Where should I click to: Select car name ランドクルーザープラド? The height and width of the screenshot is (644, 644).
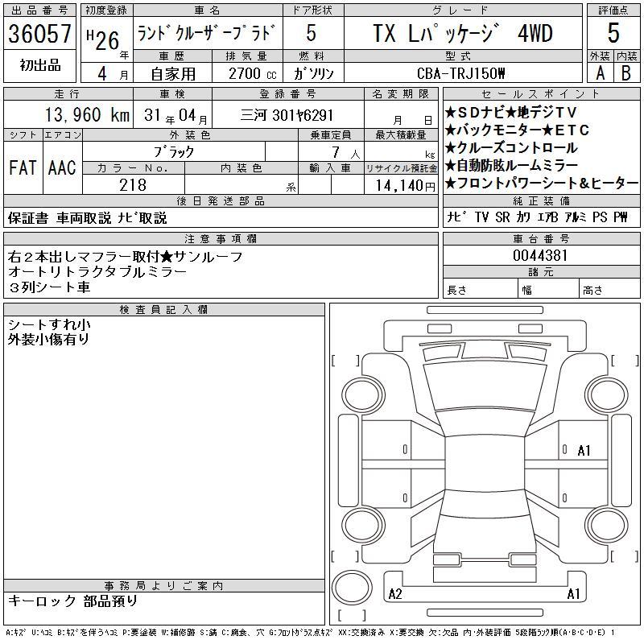click(x=206, y=33)
